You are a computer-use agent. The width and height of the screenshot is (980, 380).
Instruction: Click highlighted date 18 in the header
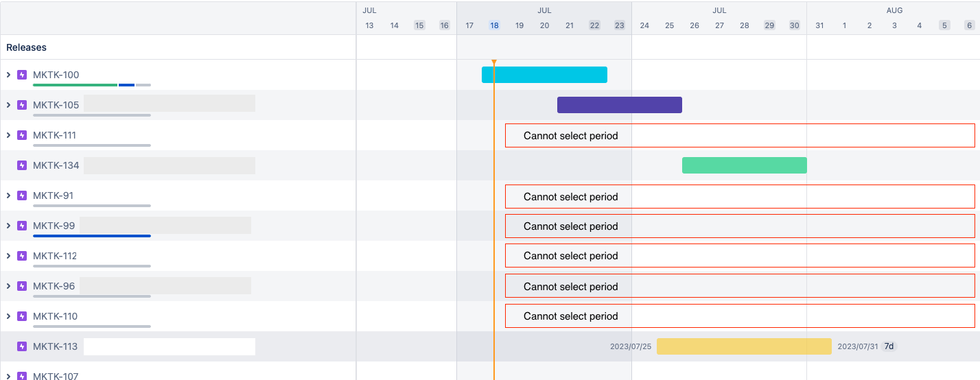pyautogui.click(x=494, y=25)
